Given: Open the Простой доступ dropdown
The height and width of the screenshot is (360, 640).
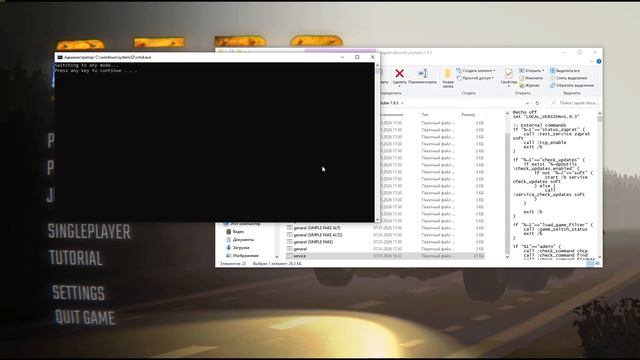Looking at the screenshot, I should point(476,78).
